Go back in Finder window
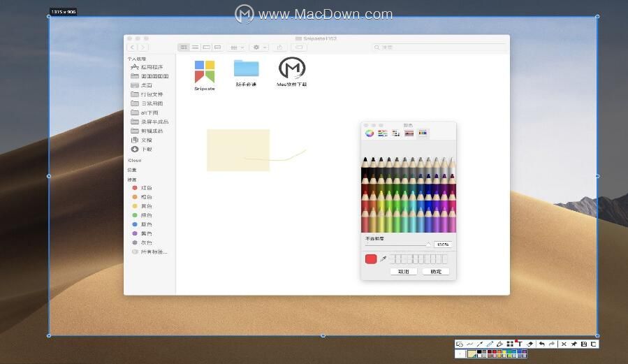Viewport: 628px width, 364px height. 132,48
